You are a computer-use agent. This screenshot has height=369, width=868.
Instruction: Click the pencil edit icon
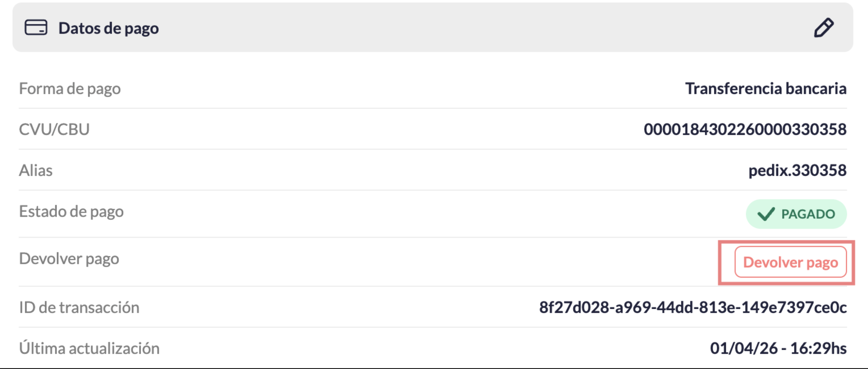(824, 28)
